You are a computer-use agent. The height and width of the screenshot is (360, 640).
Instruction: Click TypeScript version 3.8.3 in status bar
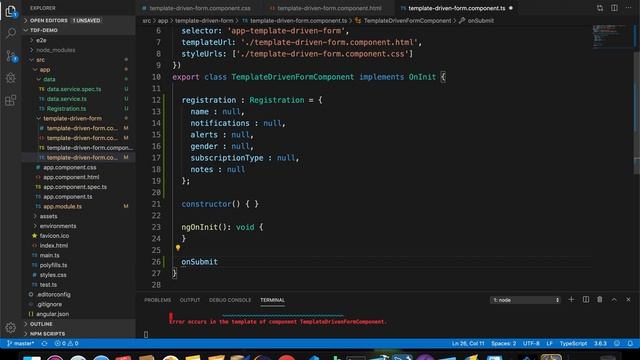click(x=600, y=344)
